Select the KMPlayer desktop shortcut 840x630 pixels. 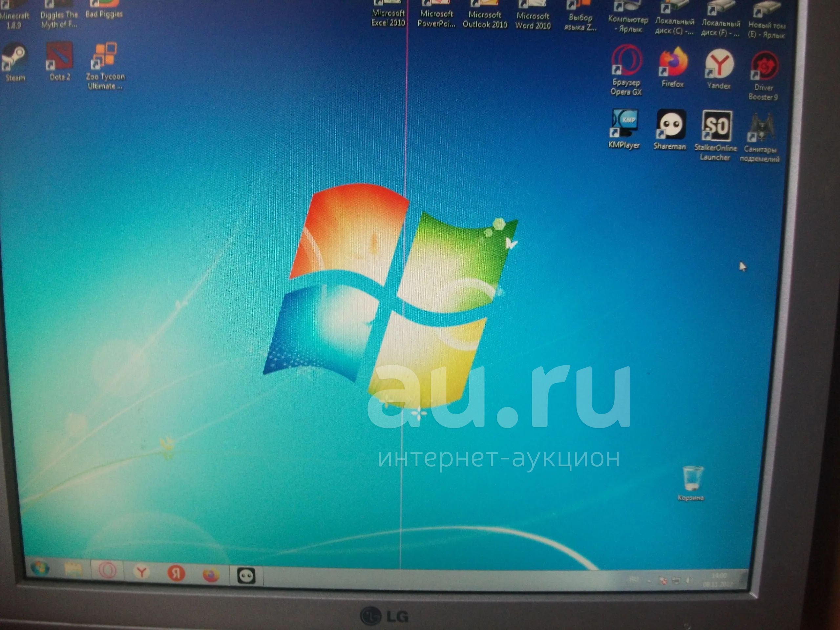(x=624, y=129)
